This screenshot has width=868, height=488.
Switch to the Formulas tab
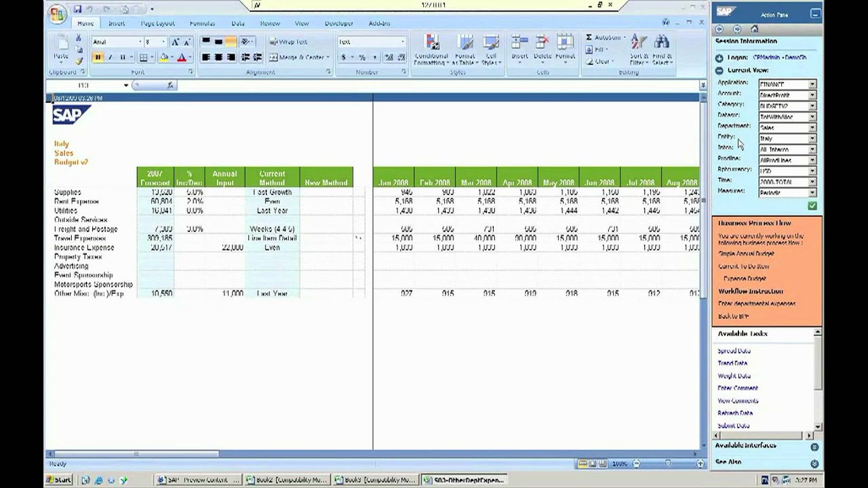(x=202, y=24)
